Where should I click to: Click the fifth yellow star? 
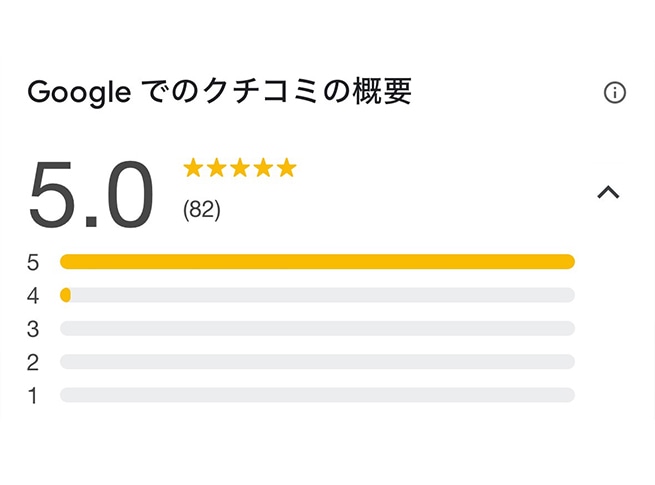coord(287,168)
